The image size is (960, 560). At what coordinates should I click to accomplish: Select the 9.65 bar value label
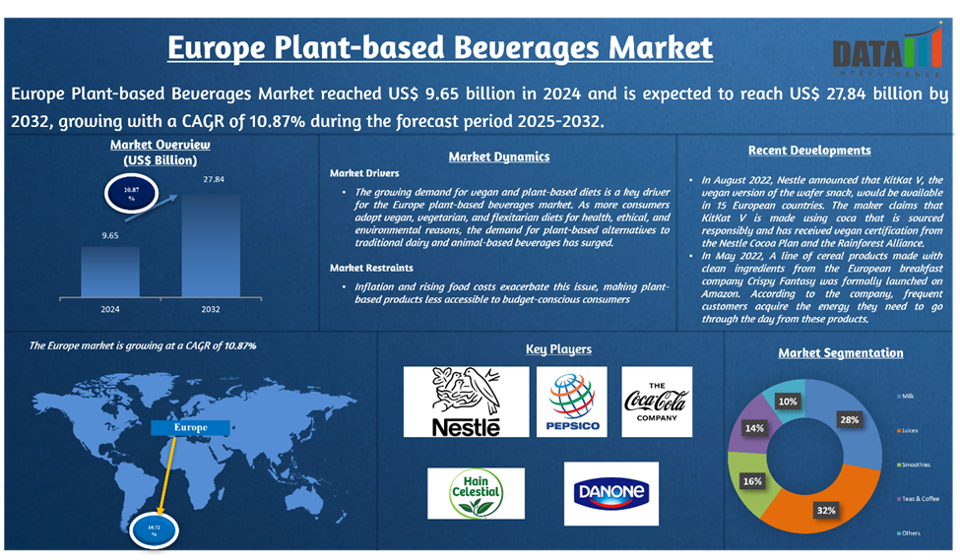pos(110,235)
